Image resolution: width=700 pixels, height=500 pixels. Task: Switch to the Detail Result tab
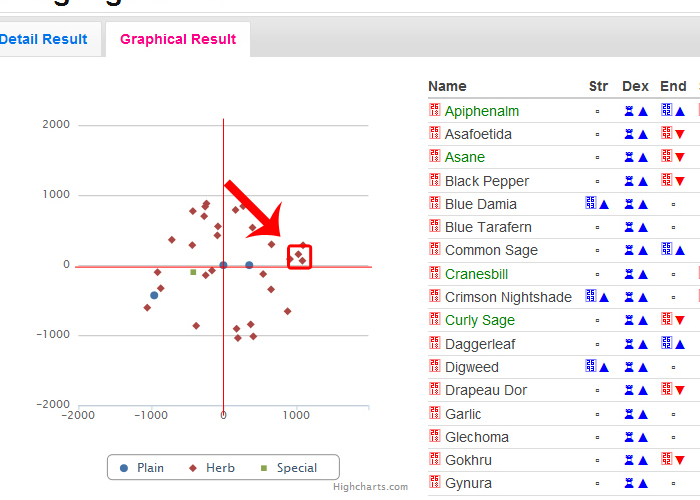tap(44, 40)
